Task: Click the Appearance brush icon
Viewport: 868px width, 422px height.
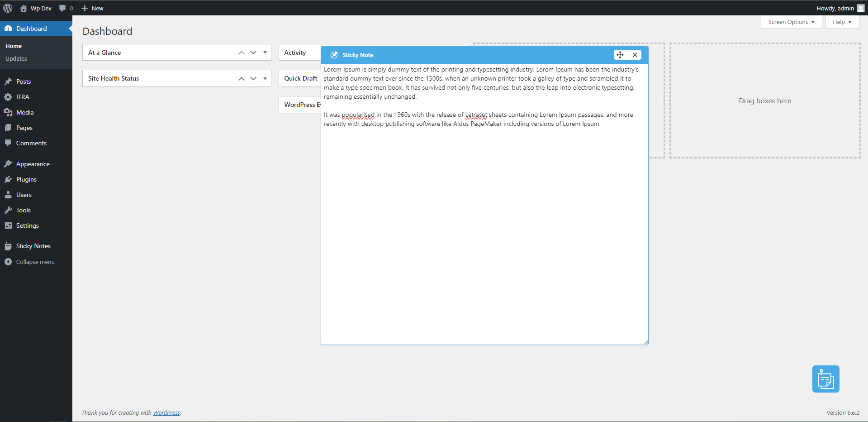Action: tap(8, 164)
